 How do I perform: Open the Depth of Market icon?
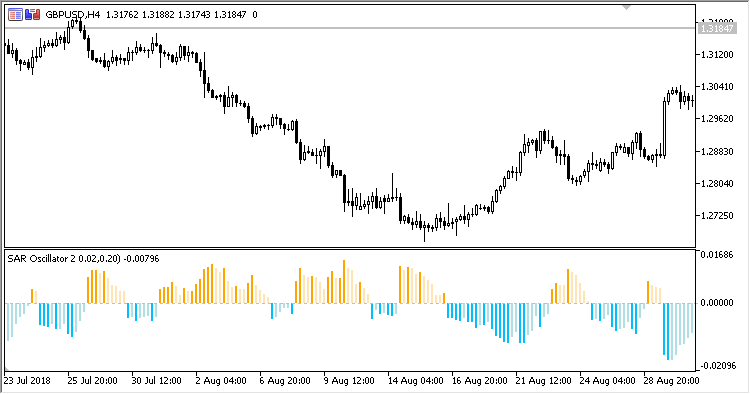point(15,15)
